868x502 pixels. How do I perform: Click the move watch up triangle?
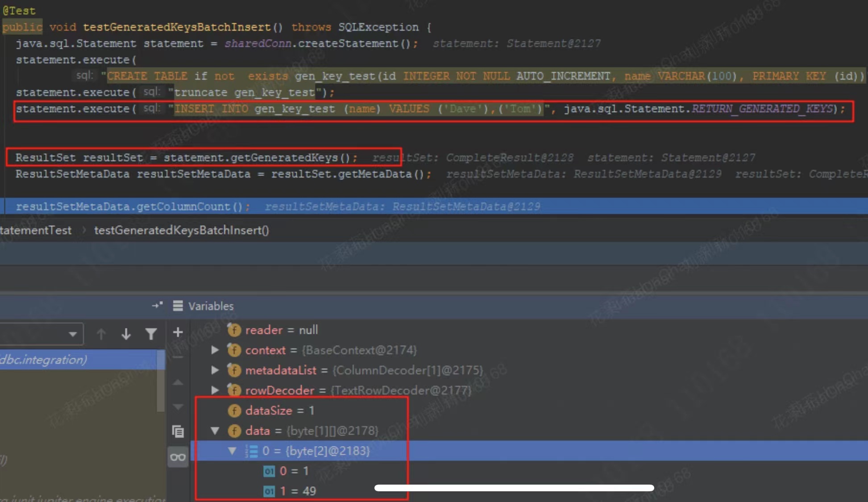click(178, 382)
